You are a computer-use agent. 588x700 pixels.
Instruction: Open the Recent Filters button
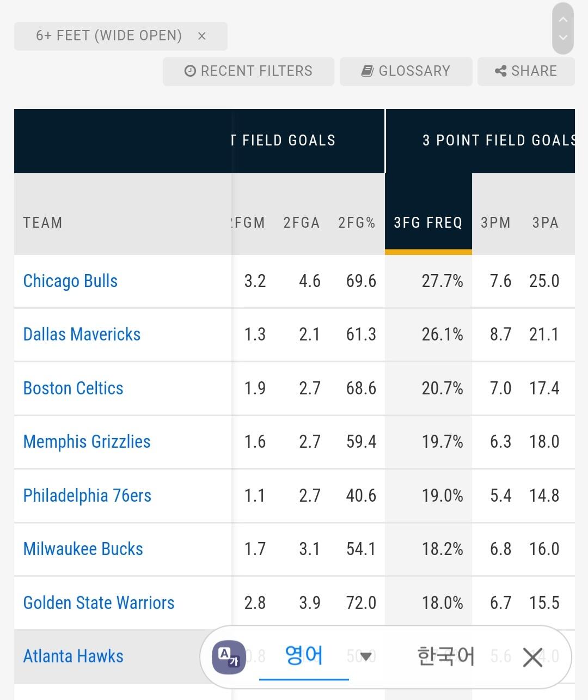(248, 71)
